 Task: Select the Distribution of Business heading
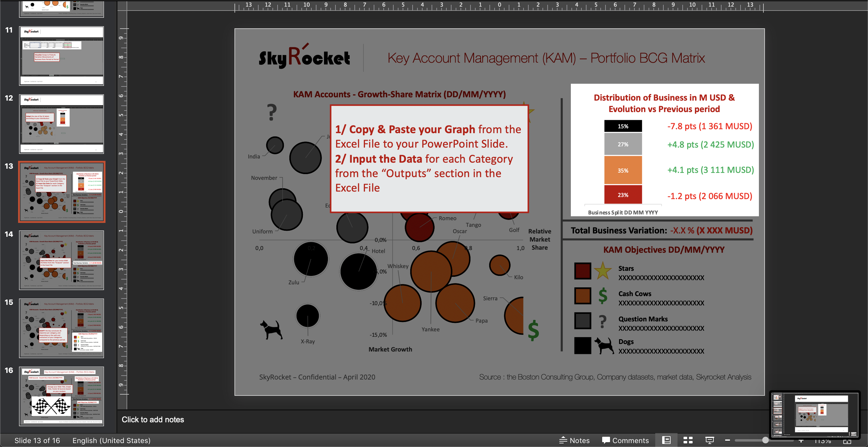[x=664, y=103]
